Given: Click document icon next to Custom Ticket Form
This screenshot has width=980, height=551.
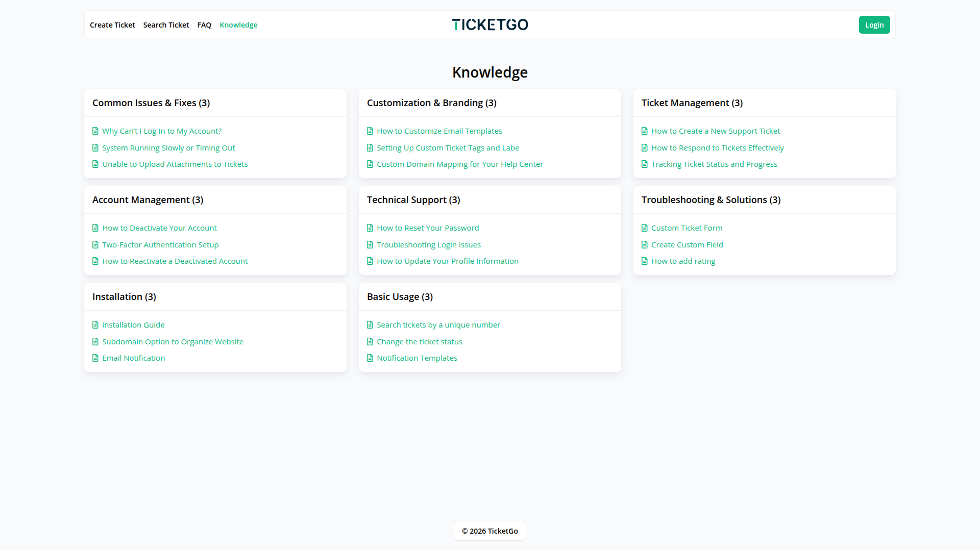Looking at the screenshot, I should coord(645,228).
